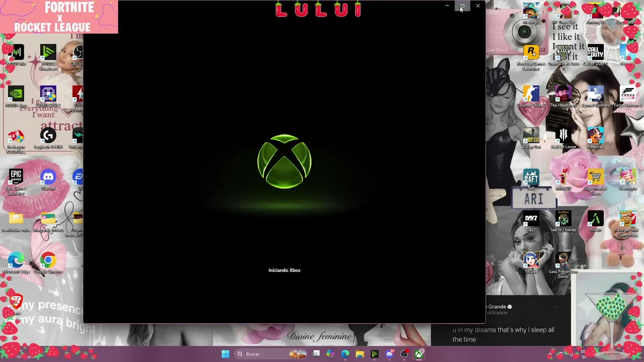Launch Raft from the desktop
Viewport: 644px width, 362px height.
click(531, 180)
